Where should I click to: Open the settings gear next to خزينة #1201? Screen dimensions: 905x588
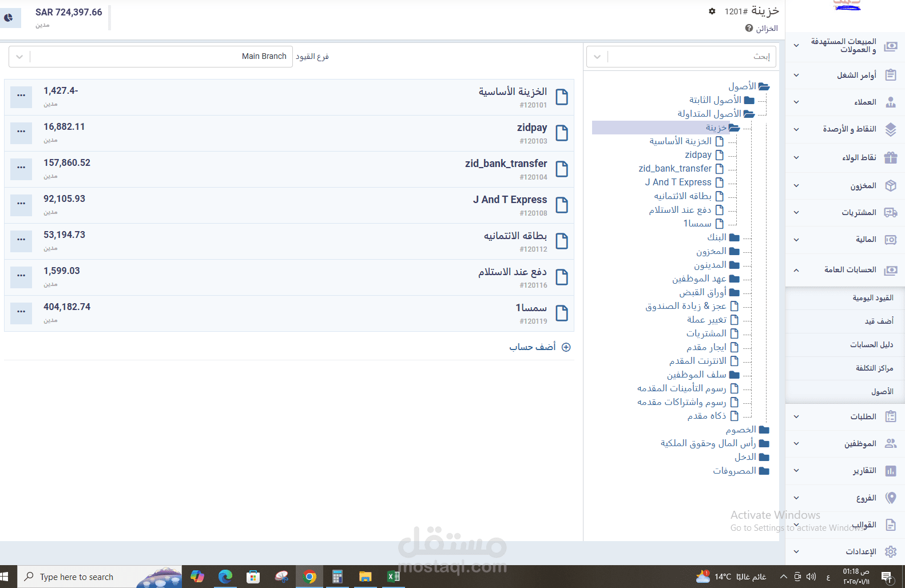(x=712, y=11)
